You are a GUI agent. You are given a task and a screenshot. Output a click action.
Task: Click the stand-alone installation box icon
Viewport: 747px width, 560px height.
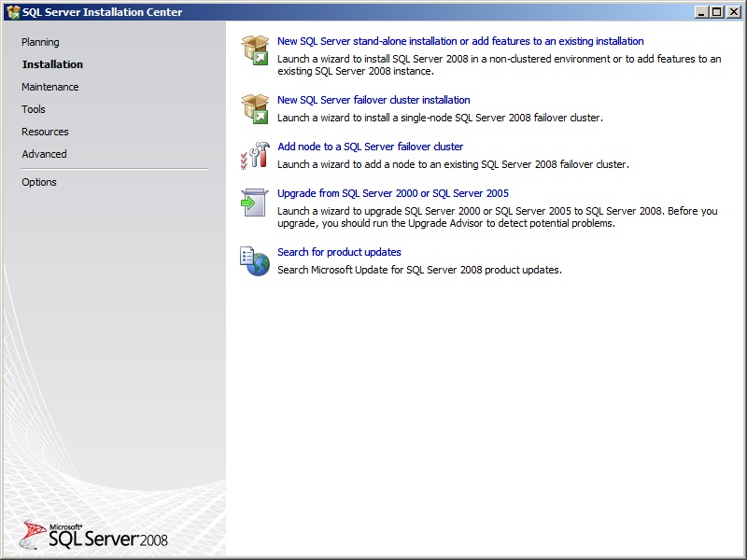[255, 49]
